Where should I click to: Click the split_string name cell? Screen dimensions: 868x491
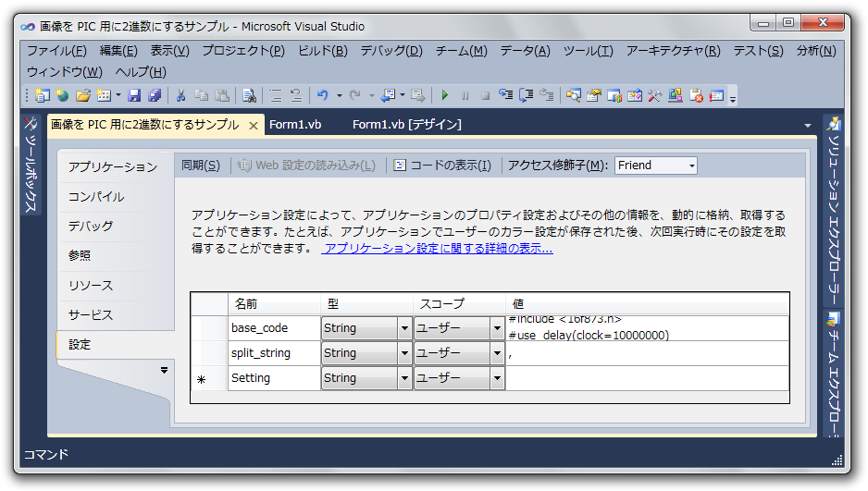[274, 353]
